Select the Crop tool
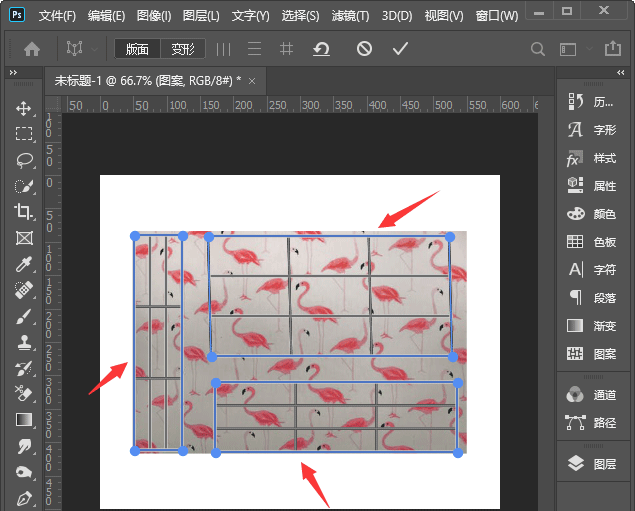 [x=24, y=212]
